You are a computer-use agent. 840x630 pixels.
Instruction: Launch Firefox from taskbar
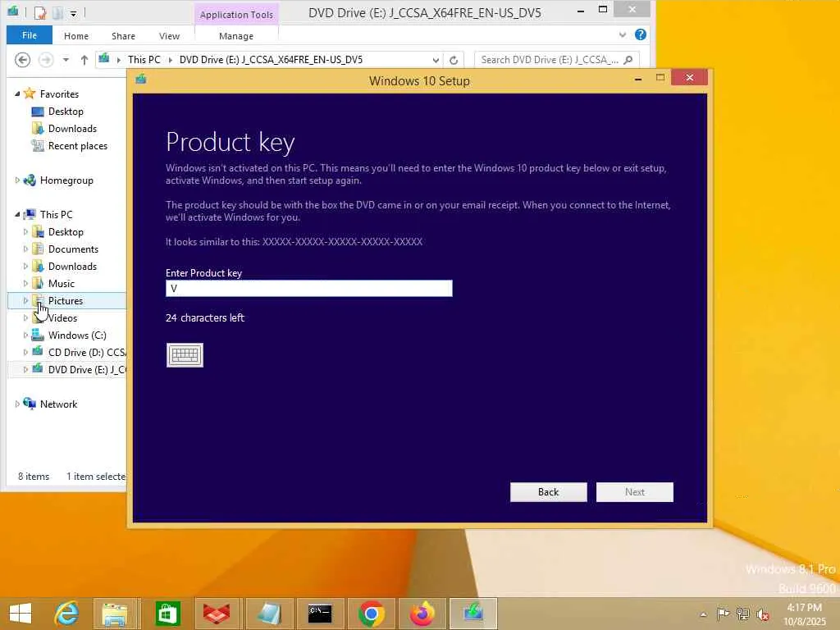click(x=422, y=614)
